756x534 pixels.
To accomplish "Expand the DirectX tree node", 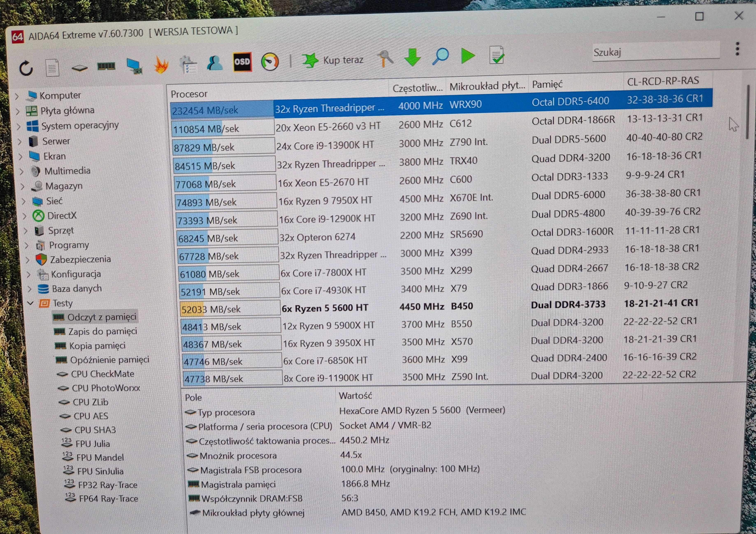I will (x=25, y=216).
